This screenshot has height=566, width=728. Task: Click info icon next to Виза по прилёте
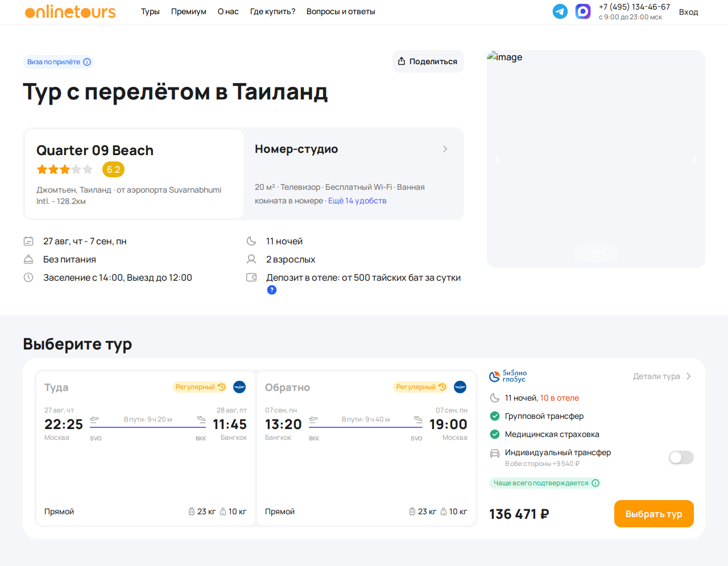coord(87,62)
